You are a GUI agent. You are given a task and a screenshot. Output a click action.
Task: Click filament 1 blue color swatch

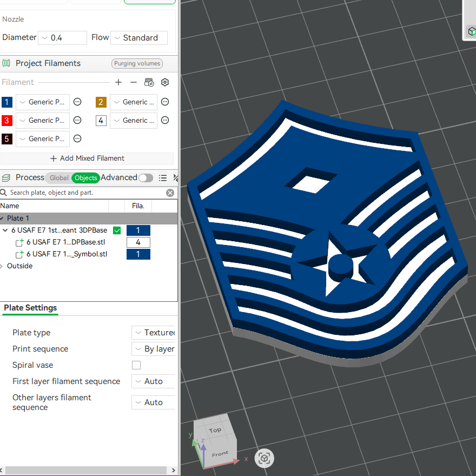point(6,102)
